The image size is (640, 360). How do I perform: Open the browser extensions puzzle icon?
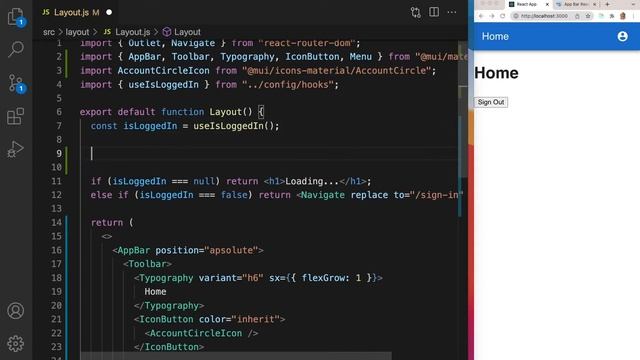[612, 16]
